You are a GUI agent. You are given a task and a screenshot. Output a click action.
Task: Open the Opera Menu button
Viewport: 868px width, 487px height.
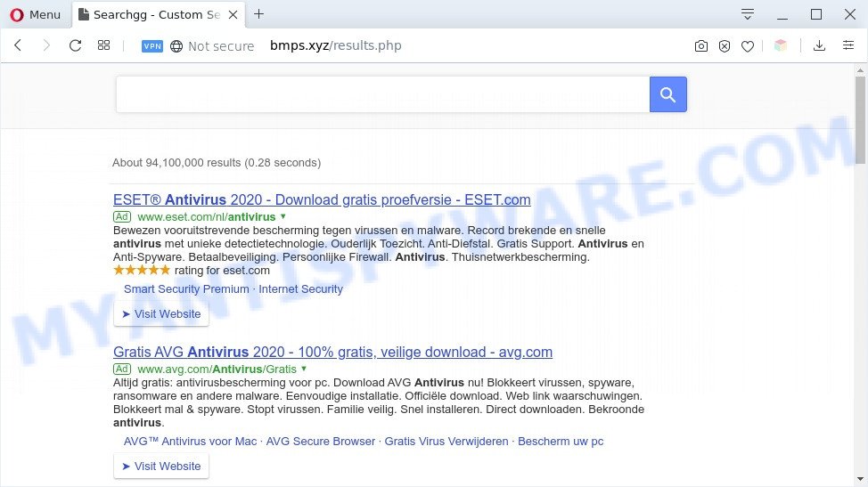pos(36,15)
